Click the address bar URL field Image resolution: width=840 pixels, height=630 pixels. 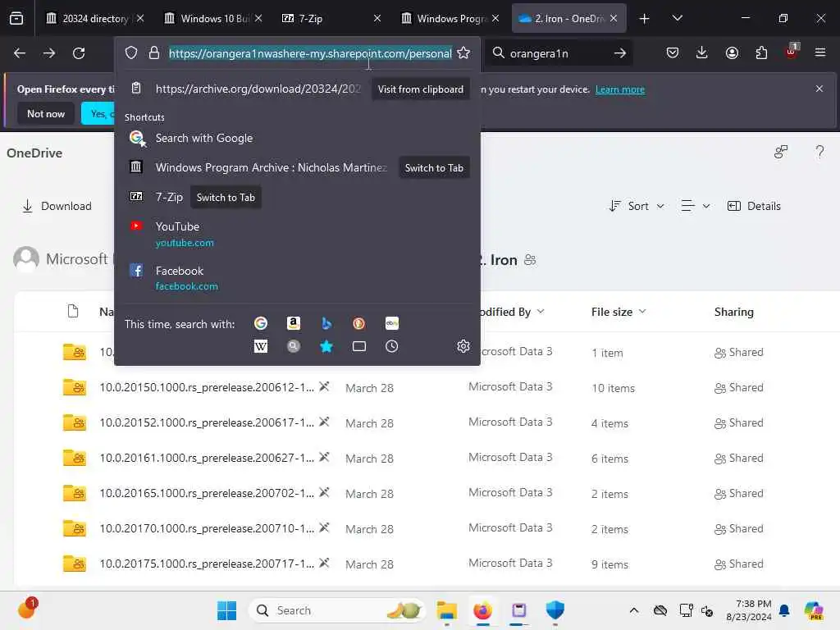pyautogui.click(x=310, y=53)
